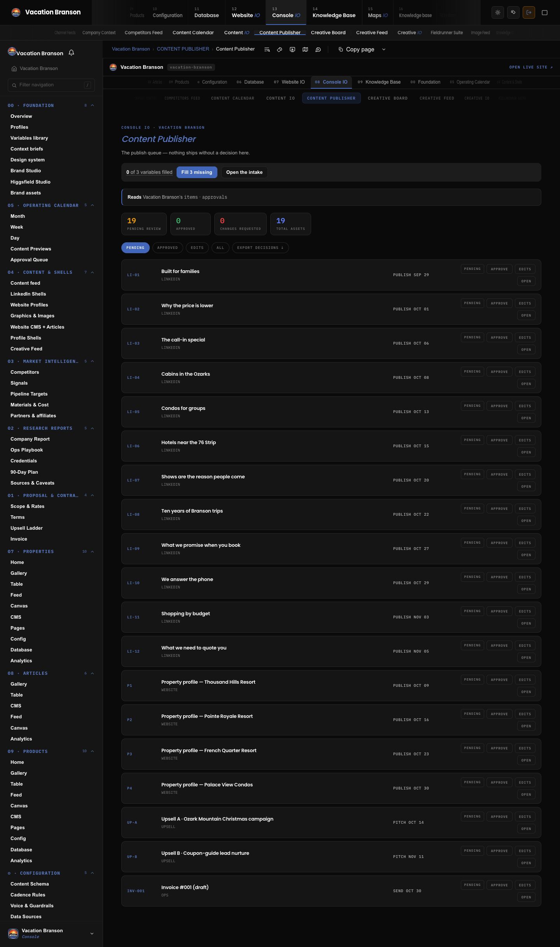
Task: Open the live site link
Action: (x=531, y=67)
